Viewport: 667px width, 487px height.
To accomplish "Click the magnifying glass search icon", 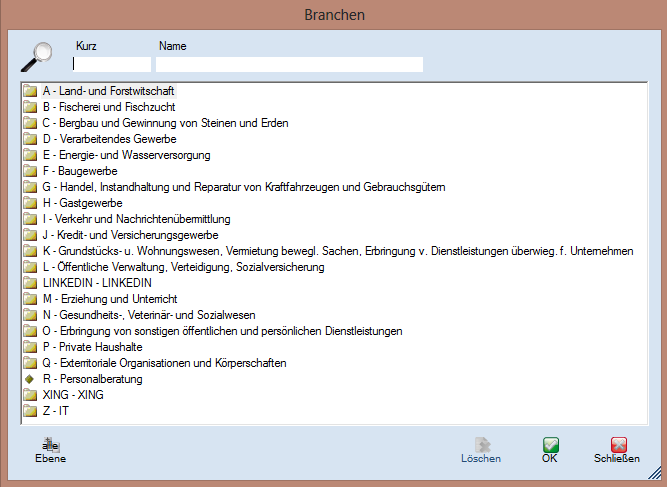I will (36, 57).
